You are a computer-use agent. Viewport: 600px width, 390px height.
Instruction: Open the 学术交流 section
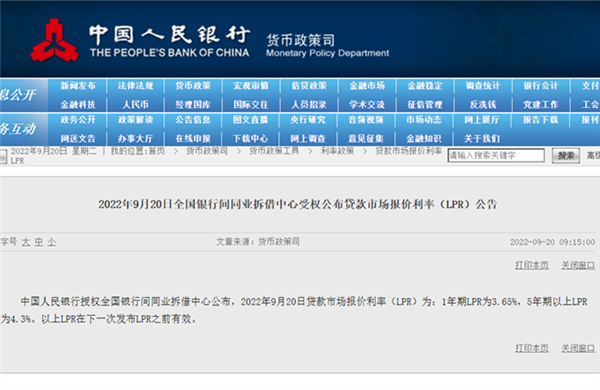(367, 104)
